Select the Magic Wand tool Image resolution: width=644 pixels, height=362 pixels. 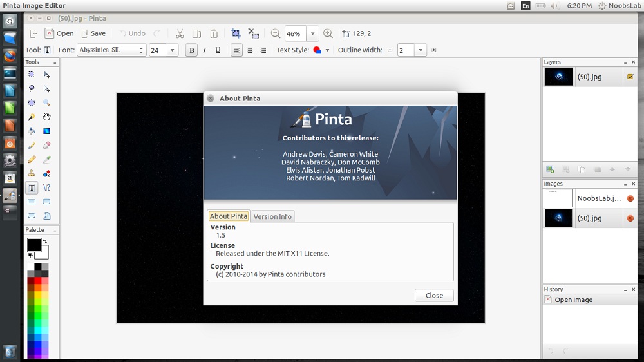(32, 117)
